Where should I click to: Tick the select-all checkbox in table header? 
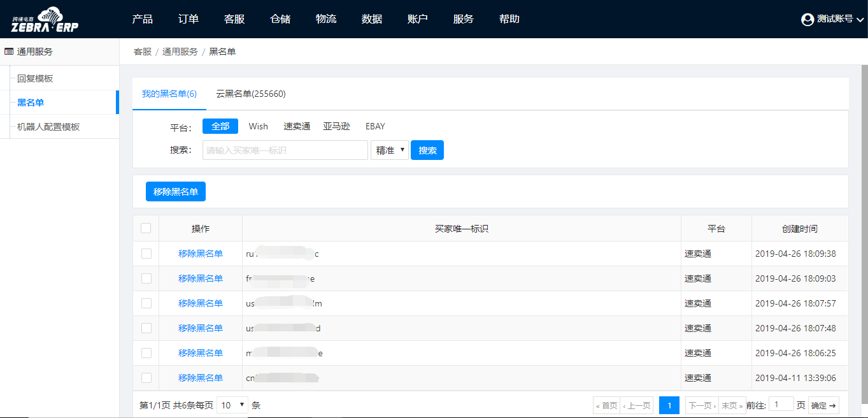coord(146,228)
